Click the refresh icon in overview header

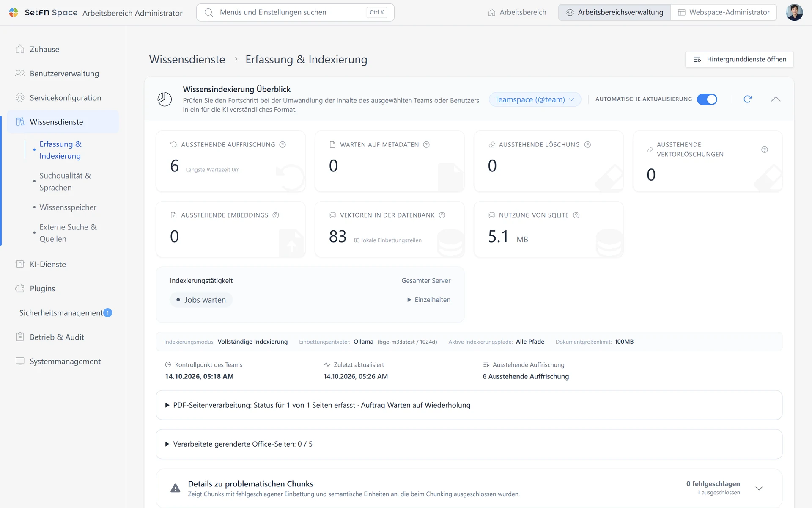click(748, 99)
